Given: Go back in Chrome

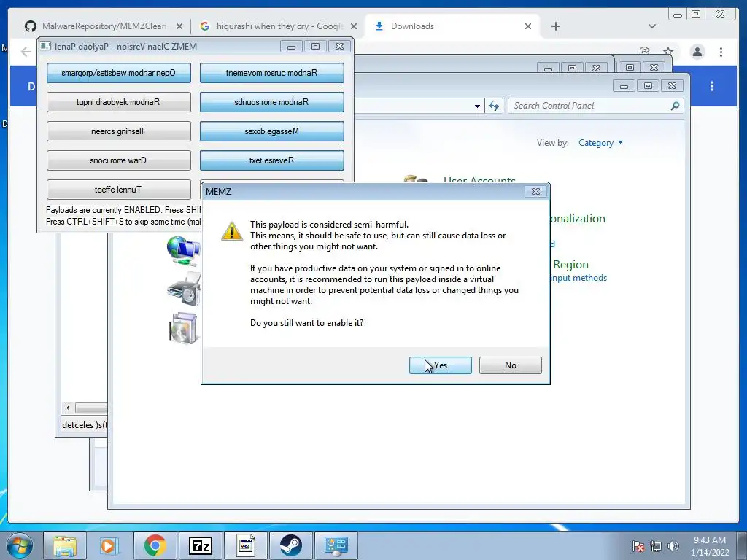Looking at the screenshot, I should tap(26, 52).
